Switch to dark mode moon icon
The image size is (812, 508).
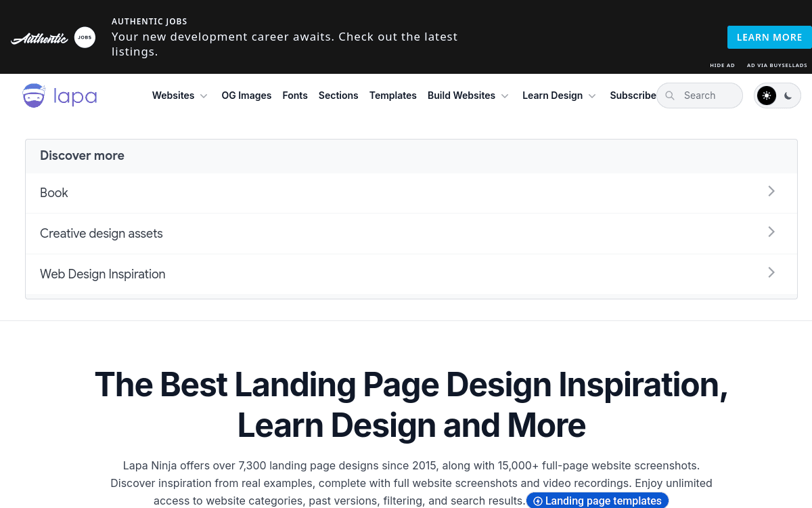[x=788, y=96]
